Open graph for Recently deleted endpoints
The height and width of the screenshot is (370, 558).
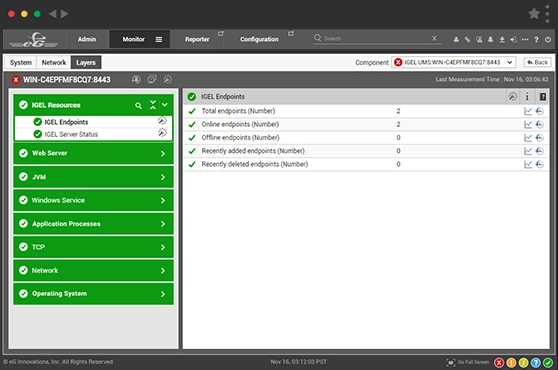(528, 164)
